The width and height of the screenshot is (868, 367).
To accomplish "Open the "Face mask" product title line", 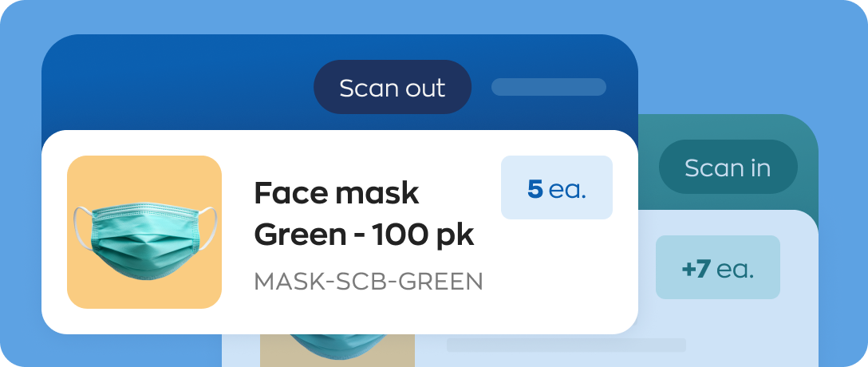I will (x=336, y=192).
